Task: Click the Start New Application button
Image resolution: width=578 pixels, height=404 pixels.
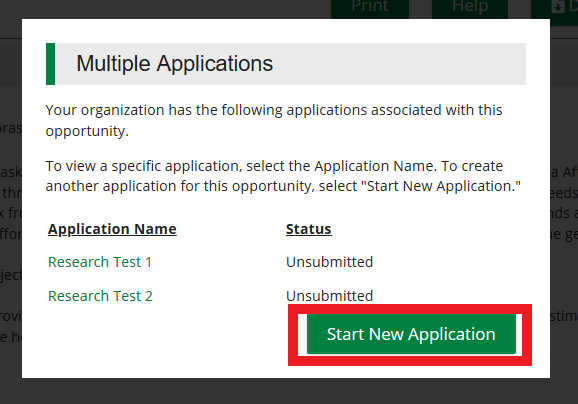Action: coord(411,334)
